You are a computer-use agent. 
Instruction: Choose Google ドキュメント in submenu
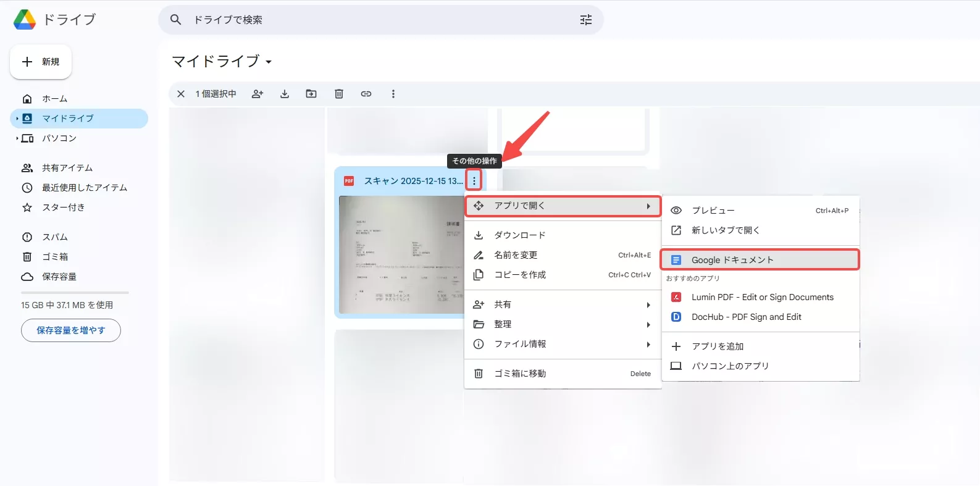pyautogui.click(x=760, y=260)
